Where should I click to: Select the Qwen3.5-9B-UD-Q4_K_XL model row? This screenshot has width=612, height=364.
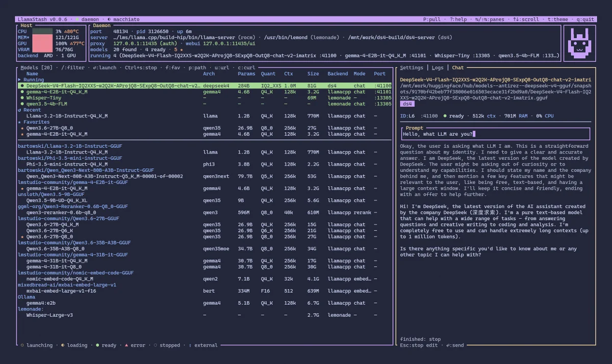(206, 200)
